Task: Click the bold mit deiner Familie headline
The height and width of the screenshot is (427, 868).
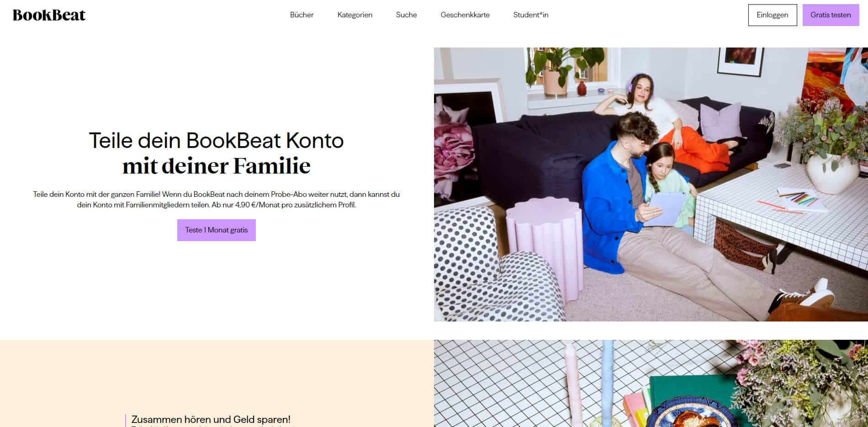Action: coord(217,166)
